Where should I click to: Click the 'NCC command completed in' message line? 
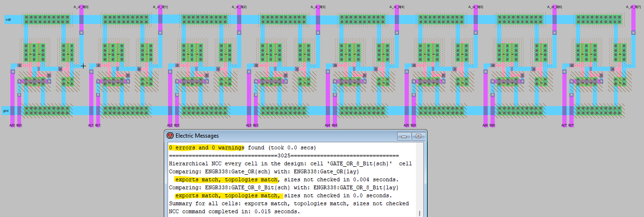coord(234,211)
